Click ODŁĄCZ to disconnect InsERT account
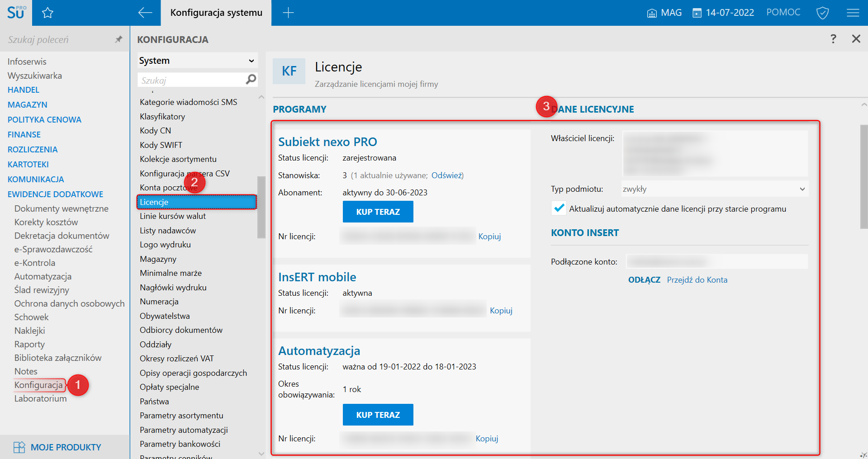868x459 pixels. click(644, 280)
